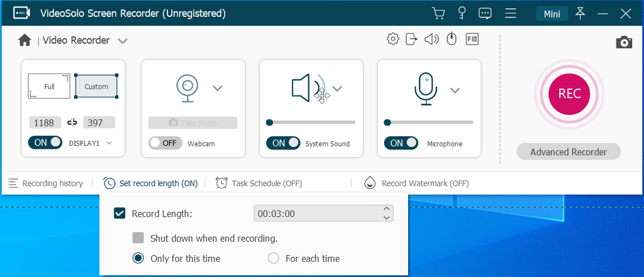644x277 pixels.
Task: Click the key register icon
Action: [462, 14]
